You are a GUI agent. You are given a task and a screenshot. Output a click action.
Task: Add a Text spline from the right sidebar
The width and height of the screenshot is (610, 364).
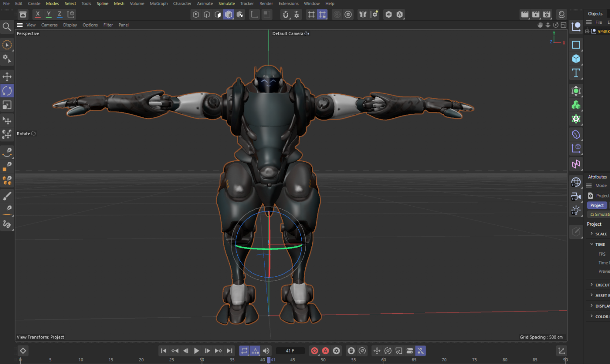pos(576,73)
